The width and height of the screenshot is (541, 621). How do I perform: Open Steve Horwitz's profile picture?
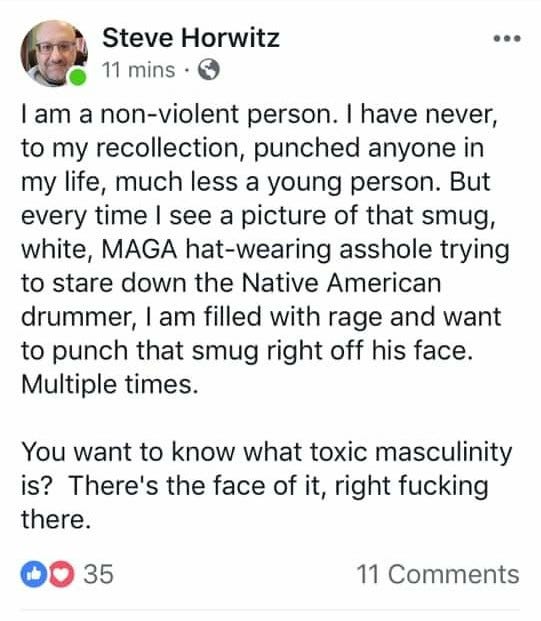pyautogui.click(x=54, y=53)
